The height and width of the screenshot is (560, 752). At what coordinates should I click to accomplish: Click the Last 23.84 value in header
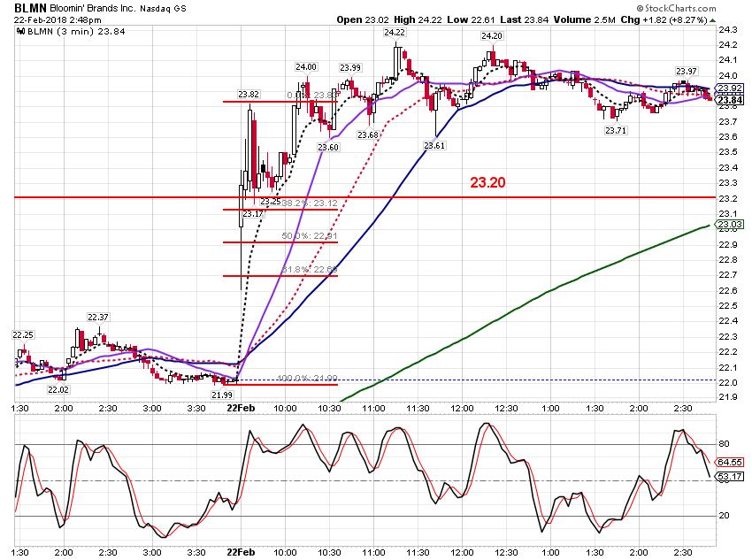525,19
